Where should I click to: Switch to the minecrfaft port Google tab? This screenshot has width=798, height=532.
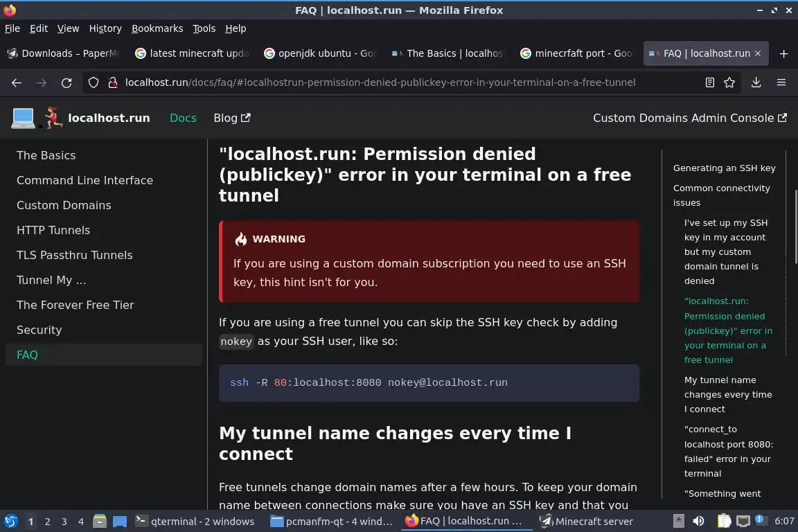578,53
